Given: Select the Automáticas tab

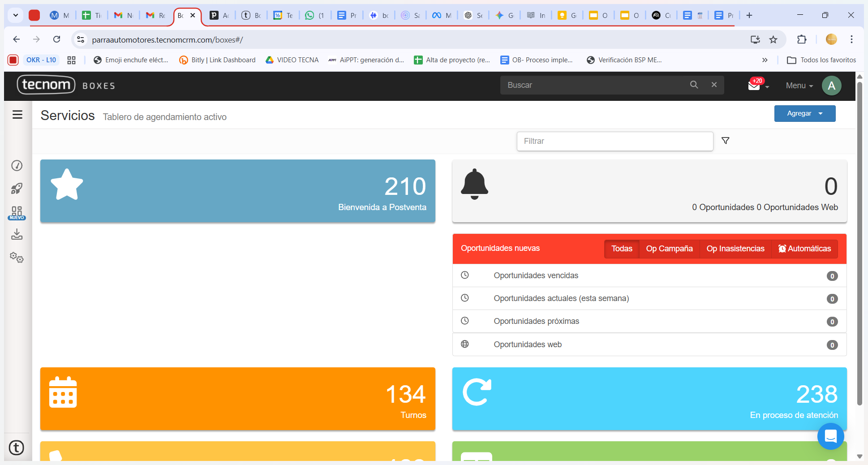Looking at the screenshot, I should (x=804, y=249).
